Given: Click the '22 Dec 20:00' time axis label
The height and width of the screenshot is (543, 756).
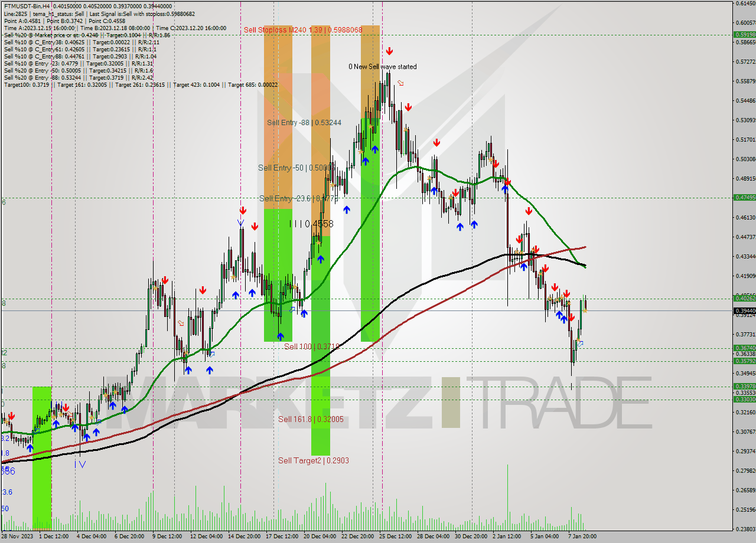Looking at the screenshot, I should point(357,537).
